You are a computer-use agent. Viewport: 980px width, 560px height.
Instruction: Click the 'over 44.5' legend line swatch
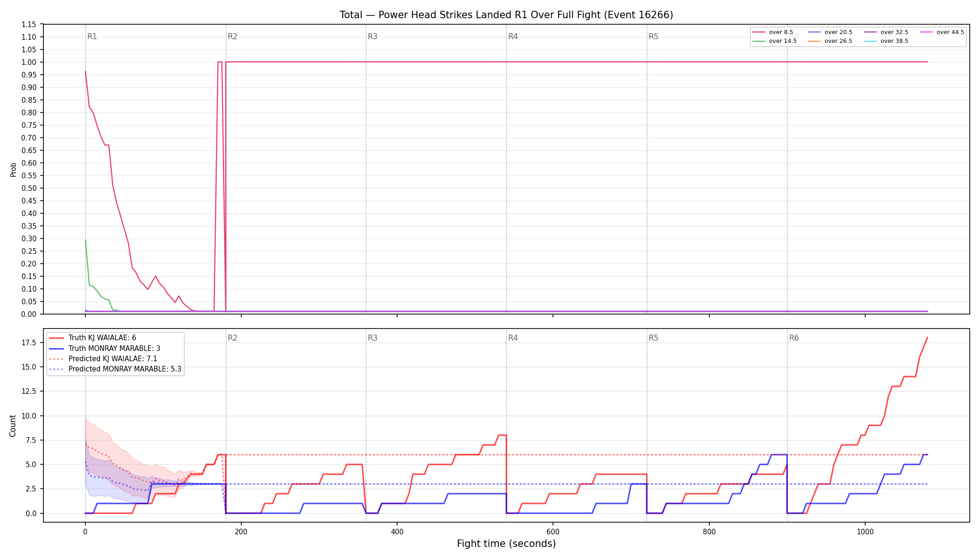click(926, 32)
